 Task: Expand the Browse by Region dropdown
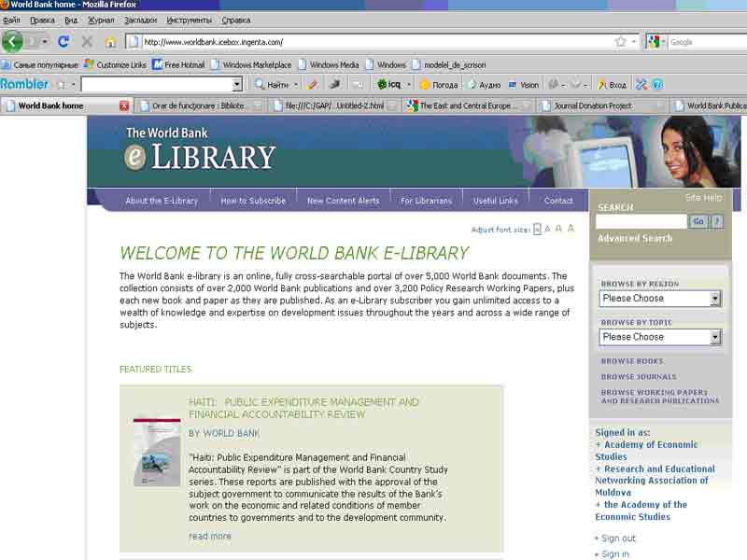point(715,299)
